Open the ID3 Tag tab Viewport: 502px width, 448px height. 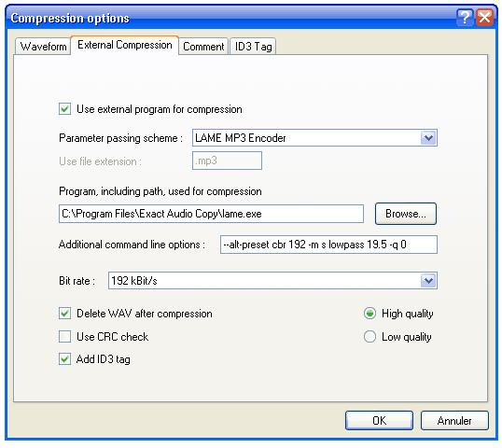click(x=253, y=47)
